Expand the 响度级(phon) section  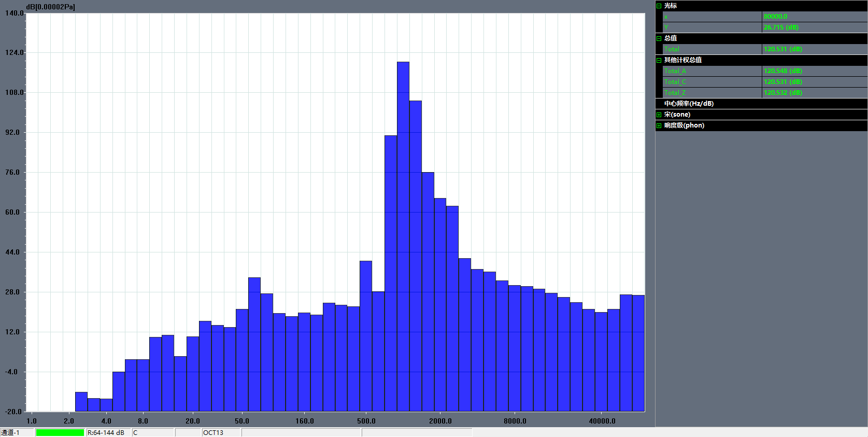(x=659, y=125)
